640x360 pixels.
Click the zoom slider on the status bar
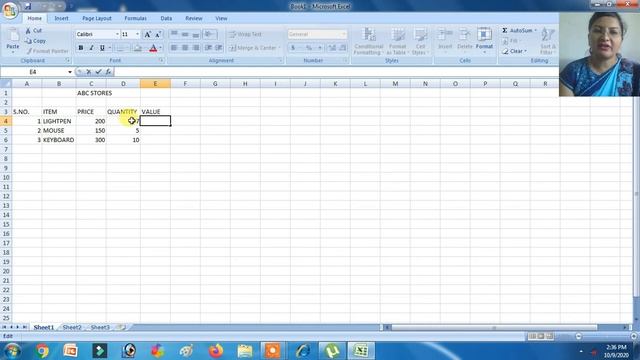coord(606,336)
